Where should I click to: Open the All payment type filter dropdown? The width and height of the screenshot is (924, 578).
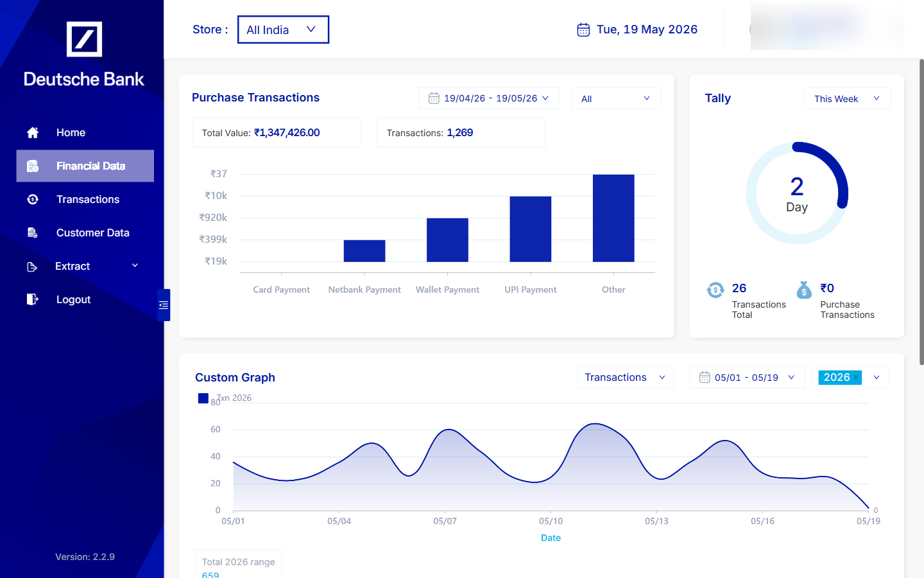[x=616, y=98]
